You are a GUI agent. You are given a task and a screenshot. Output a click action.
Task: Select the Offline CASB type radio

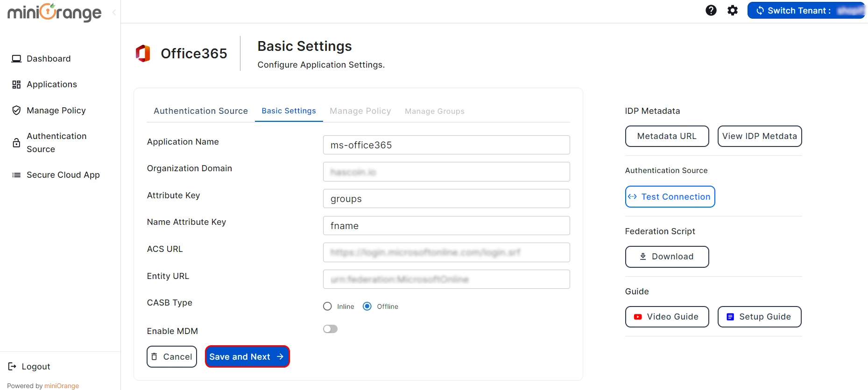tap(367, 306)
